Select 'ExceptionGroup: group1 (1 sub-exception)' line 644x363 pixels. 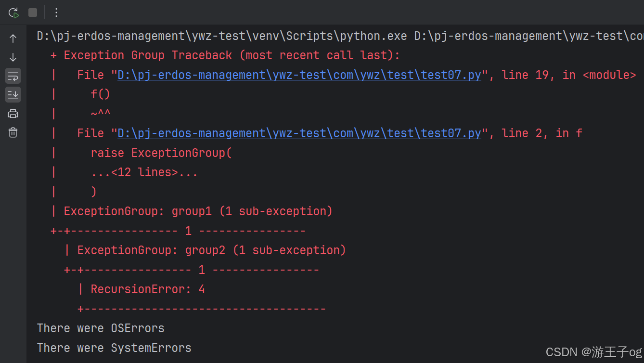tap(198, 211)
